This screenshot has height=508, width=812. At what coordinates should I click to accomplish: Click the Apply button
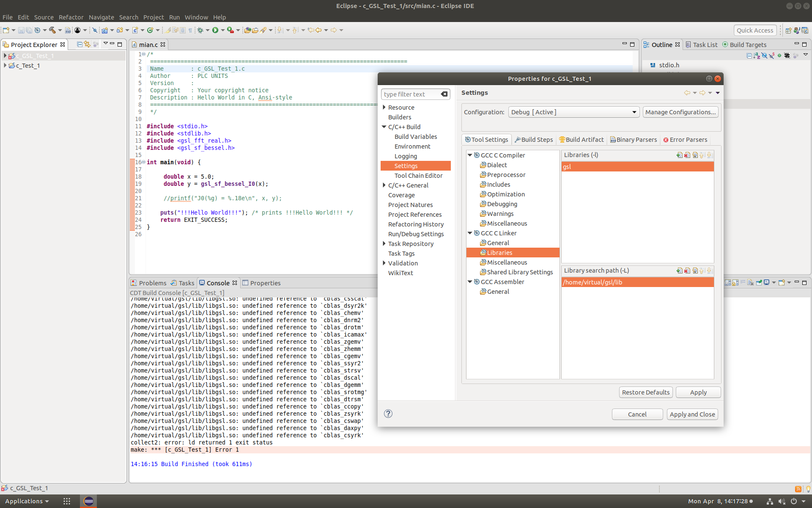coord(698,392)
